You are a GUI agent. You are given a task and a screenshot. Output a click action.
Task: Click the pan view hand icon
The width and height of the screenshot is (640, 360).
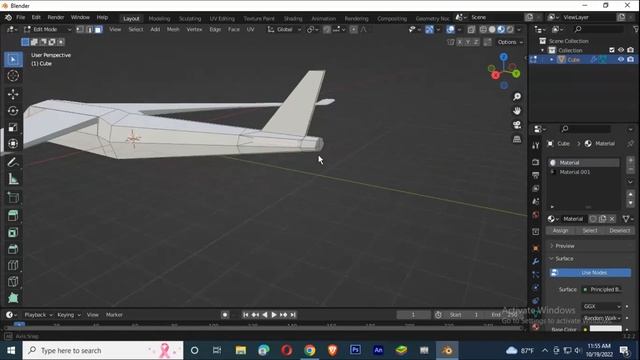coord(517,111)
